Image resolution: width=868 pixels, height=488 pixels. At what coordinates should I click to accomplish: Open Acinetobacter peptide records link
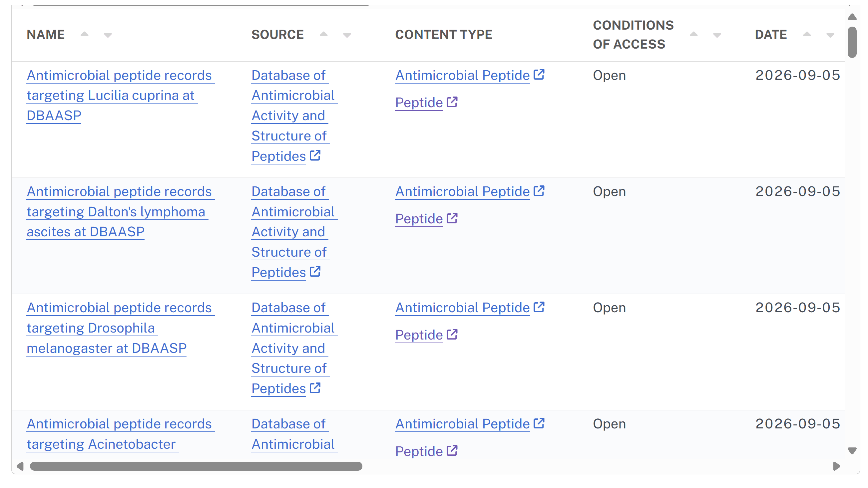pyautogui.click(x=121, y=434)
